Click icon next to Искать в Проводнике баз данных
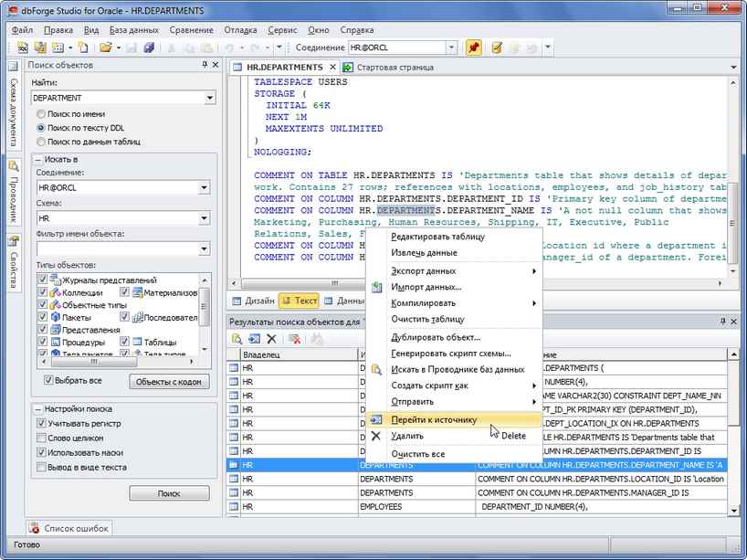This screenshot has height=560, width=747. click(x=377, y=370)
